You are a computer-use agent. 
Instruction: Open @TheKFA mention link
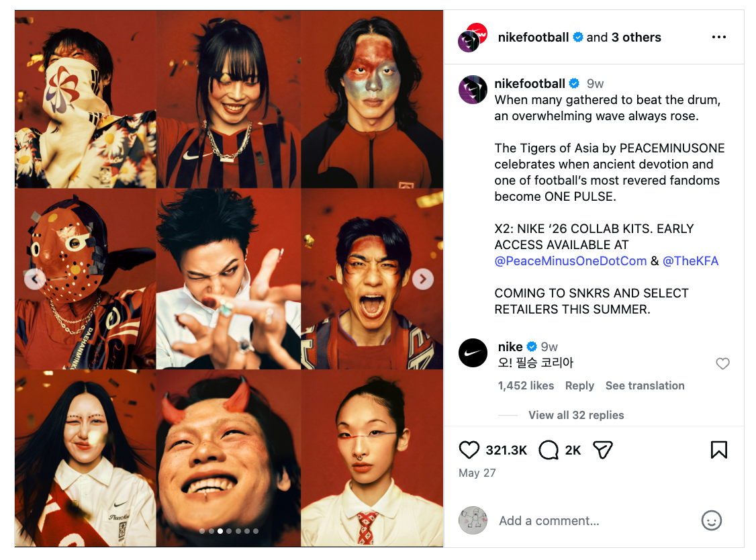[x=690, y=261]
